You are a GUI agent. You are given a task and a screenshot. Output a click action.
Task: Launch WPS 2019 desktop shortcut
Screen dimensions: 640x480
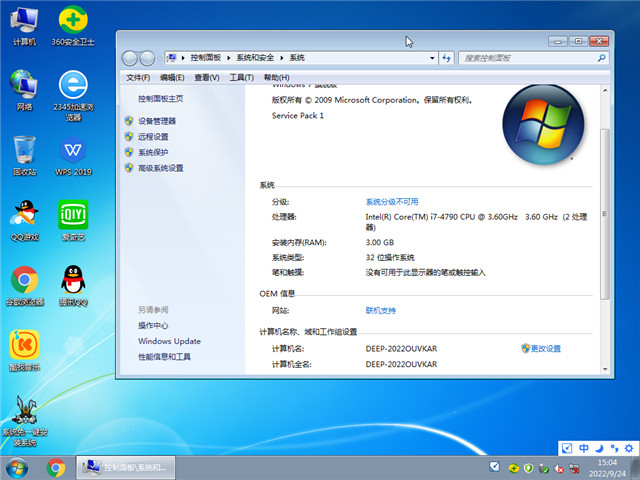[x=73, y=156]
